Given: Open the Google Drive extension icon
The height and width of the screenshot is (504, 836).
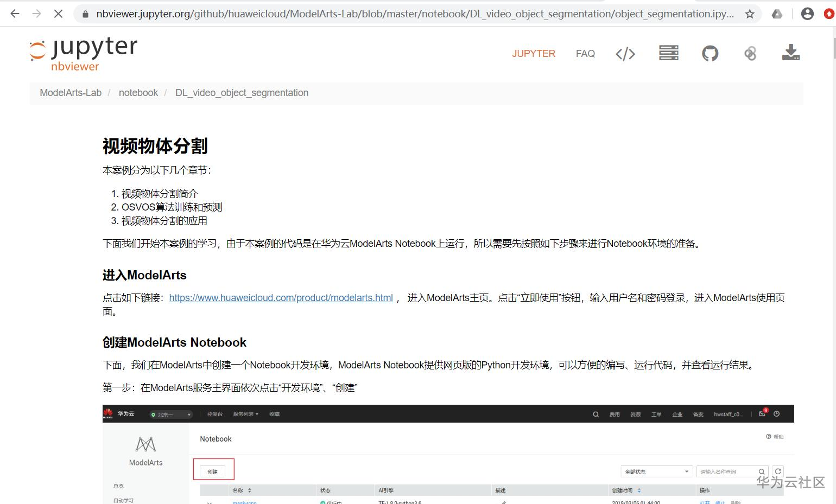Looking at the screenshot, I should coord(777,14).
